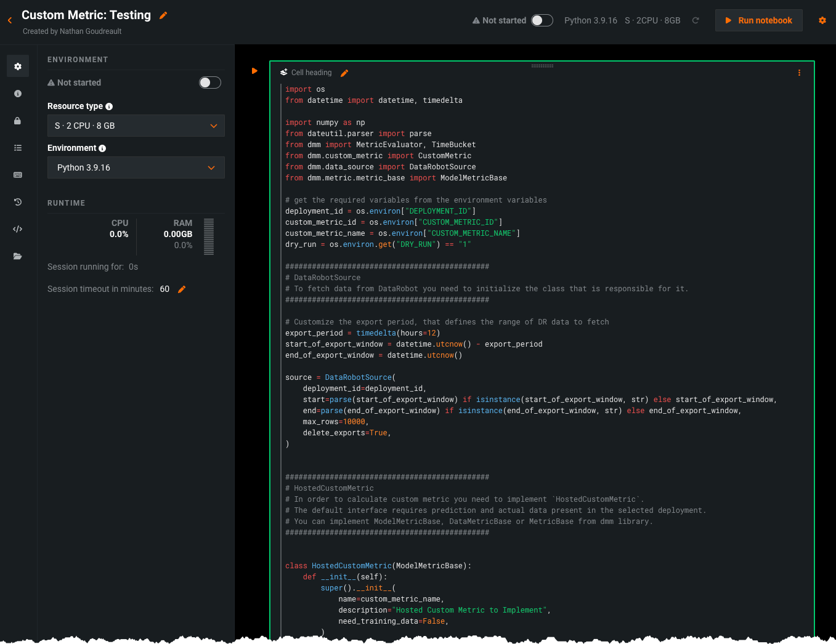Edit the notebook title with pencil icon
This screenshot has height=644, width=836.
point(163,15)
